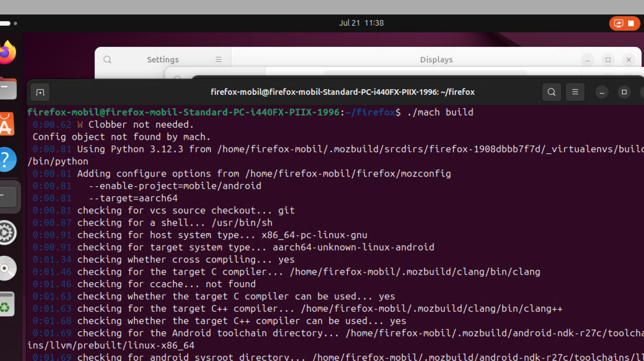This screenshot has height=361, width=644.
Task: Close the Settings Displays window
Action: coord(629,59)
